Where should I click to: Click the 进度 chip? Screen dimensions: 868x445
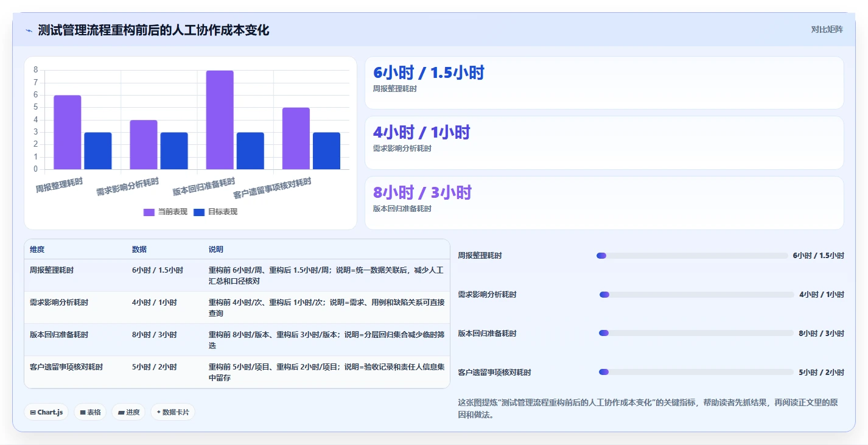click(128, 412)
